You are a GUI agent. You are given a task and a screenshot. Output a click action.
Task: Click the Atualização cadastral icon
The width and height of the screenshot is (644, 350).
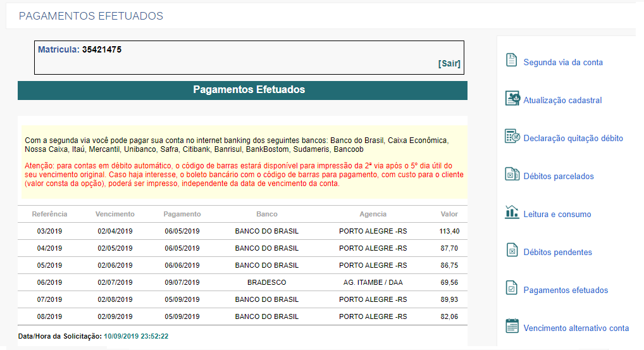point(512,99)
